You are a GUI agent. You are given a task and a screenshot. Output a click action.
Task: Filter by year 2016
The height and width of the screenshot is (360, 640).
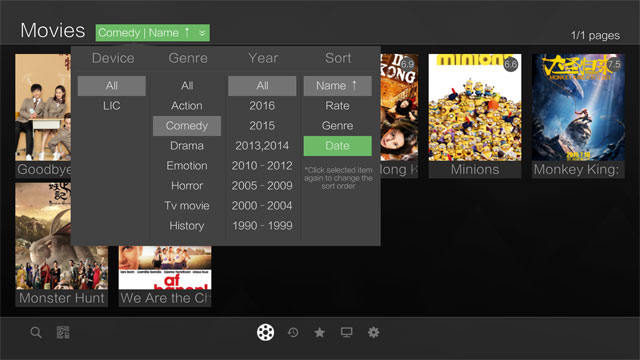click(x=262, y=106)
